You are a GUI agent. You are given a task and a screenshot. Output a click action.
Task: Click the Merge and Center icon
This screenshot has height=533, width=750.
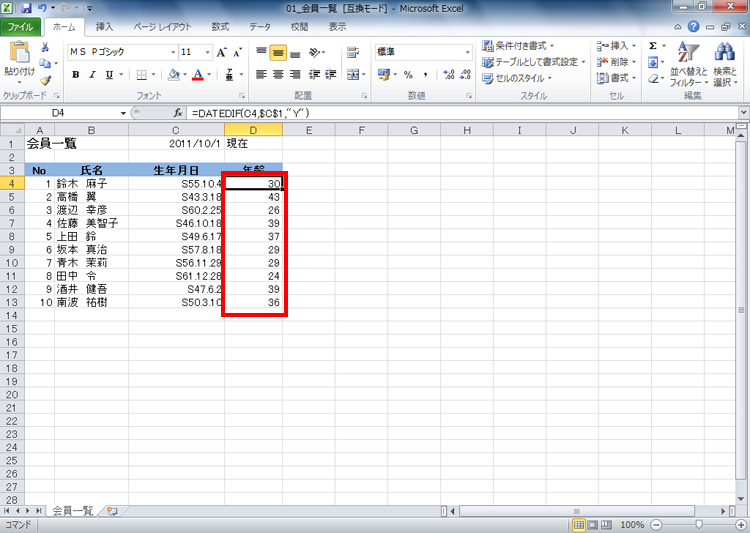[353, 75]
